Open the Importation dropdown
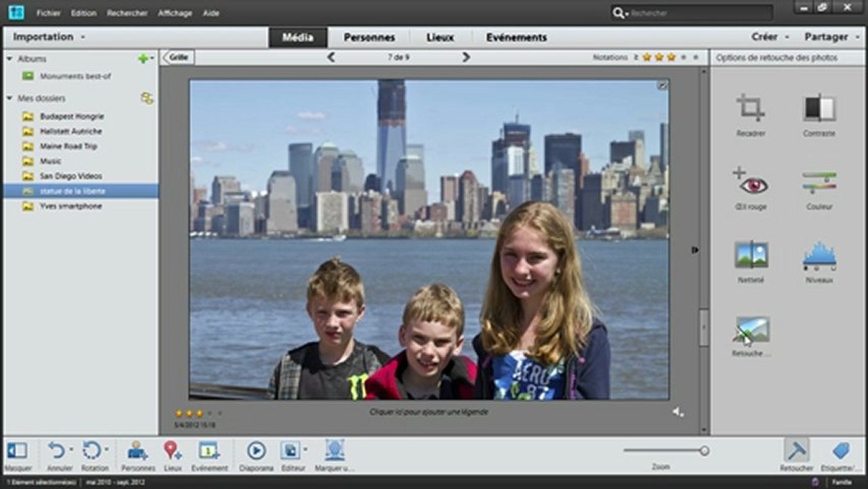Screen dimensions: 868x489 tap(49, 37)
